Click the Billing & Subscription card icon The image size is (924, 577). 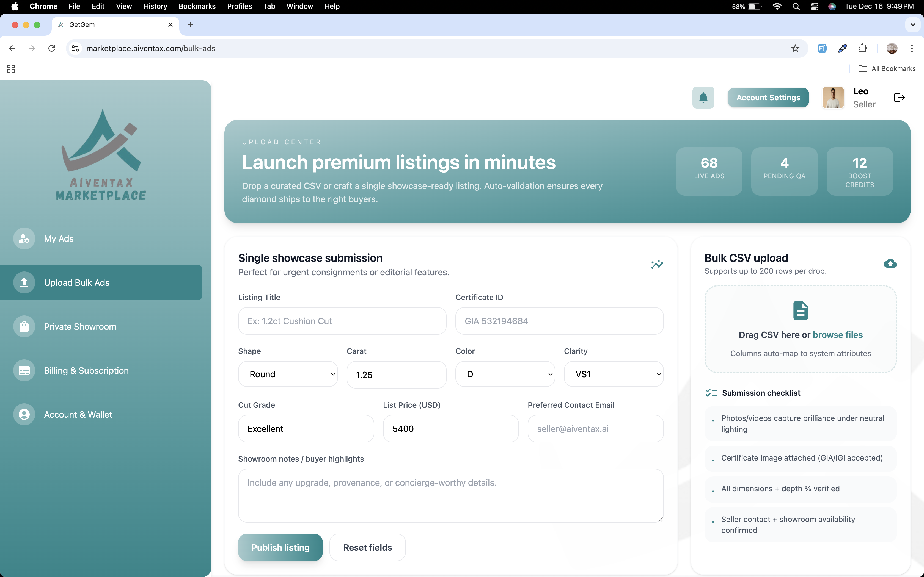[24, 371]
